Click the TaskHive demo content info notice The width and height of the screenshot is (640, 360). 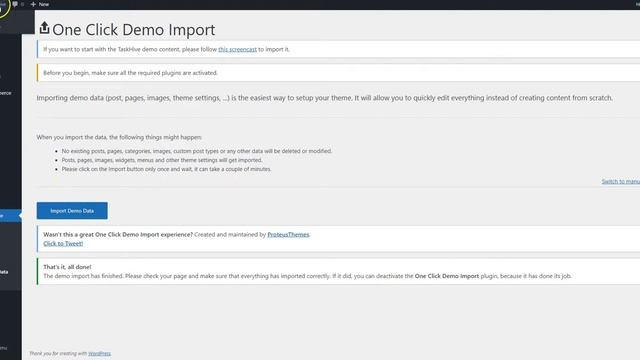pos(338,49)
